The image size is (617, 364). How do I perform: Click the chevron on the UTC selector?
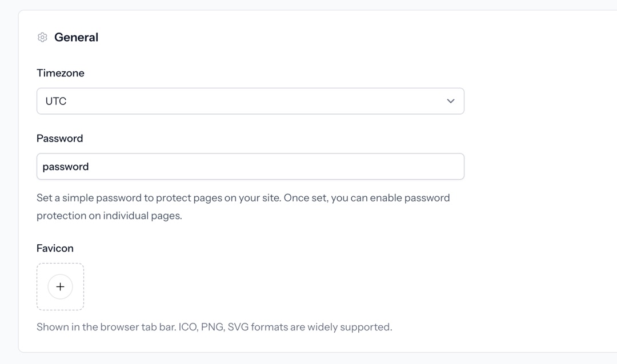click(451, 101)
